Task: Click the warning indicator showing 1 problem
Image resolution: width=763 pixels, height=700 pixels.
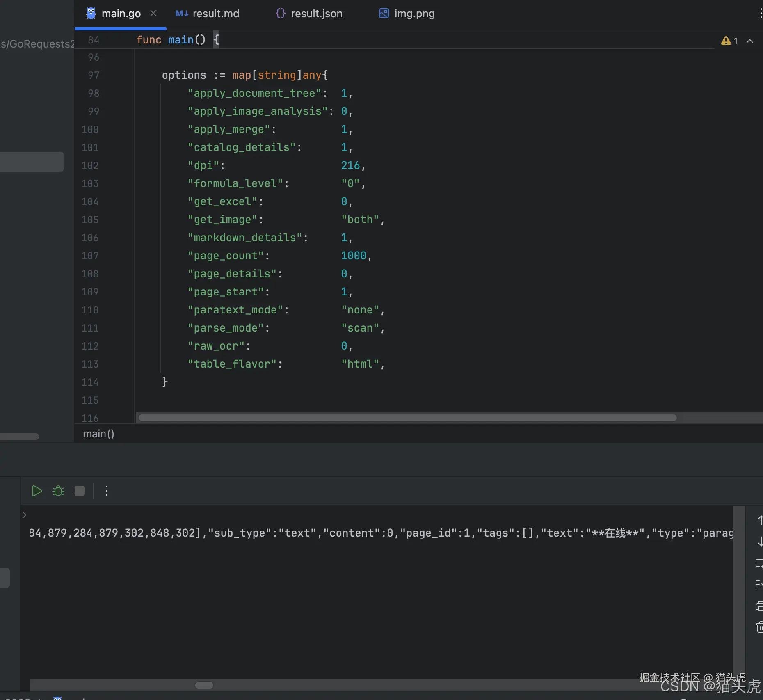Action: (729, 41)
